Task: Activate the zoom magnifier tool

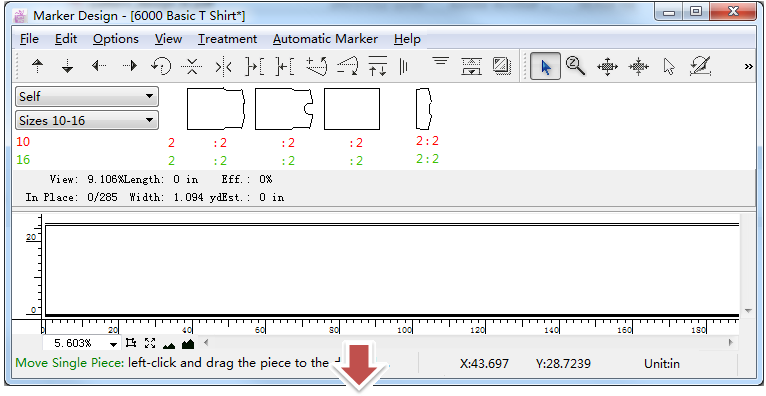Action: 575,65
